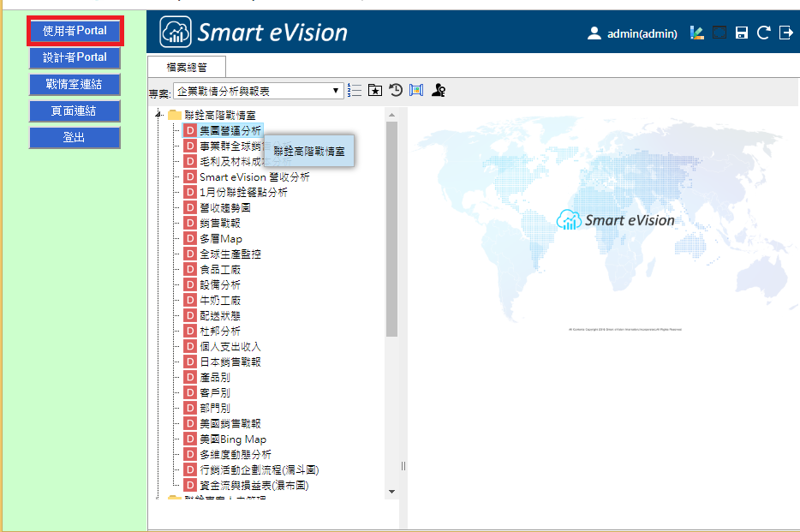Viewport: 800px width, 532px height.
Task: Select the 聯銓高階戰情室 folder
Action: [220, 116]
